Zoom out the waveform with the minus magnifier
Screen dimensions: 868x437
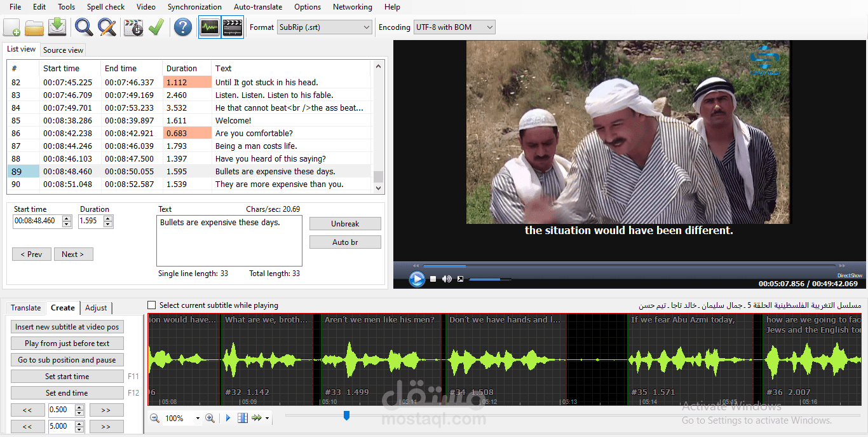(x=154, y=418)
